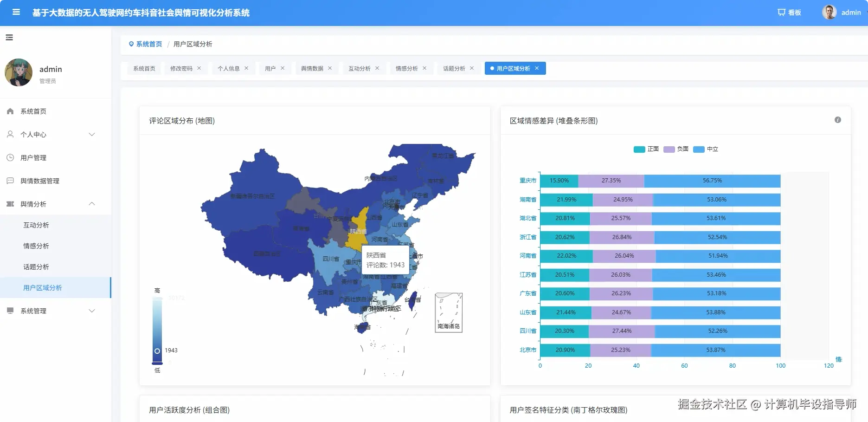Screen dimensions: 868x422
Task: Close the 情感分析 tab
Action: click(x=424, y=68)
